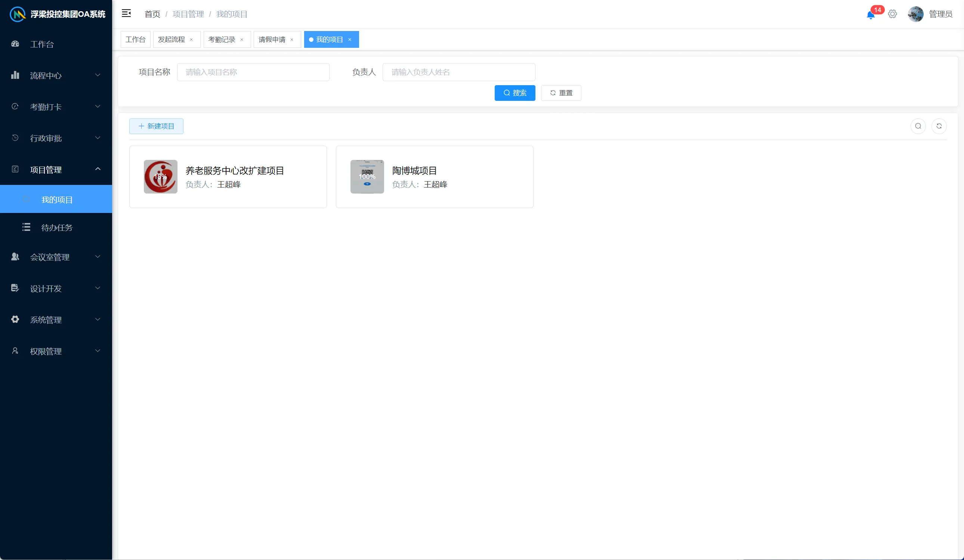Click the 管理员 username text
Viewport: 964px width, 560px height.
click(941, 14)
